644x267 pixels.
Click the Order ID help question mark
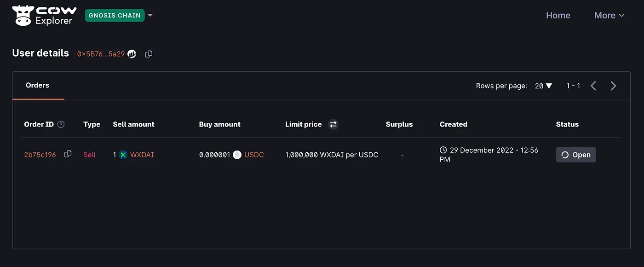tap(61, 124)
